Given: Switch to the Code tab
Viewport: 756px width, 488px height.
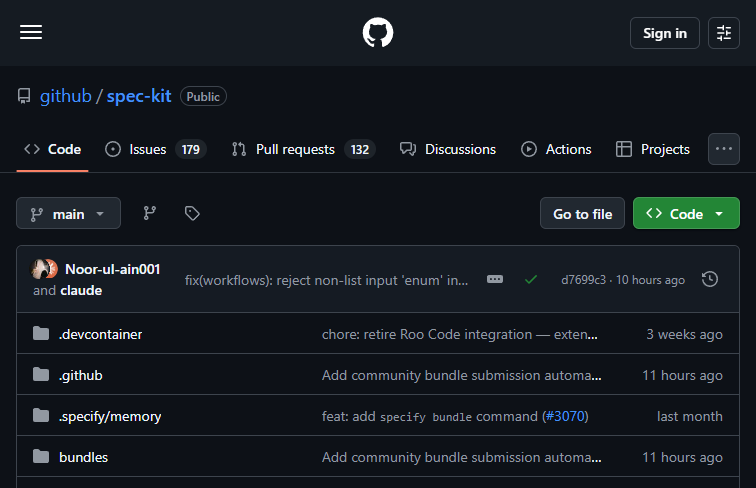Looking at the screenshot, I should (x=53, y=149).
